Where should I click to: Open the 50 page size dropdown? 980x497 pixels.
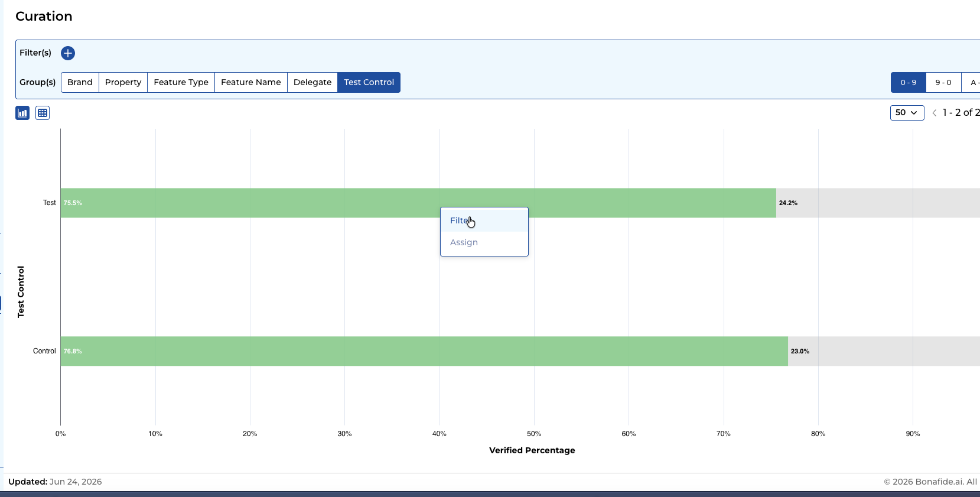point(907,112)
